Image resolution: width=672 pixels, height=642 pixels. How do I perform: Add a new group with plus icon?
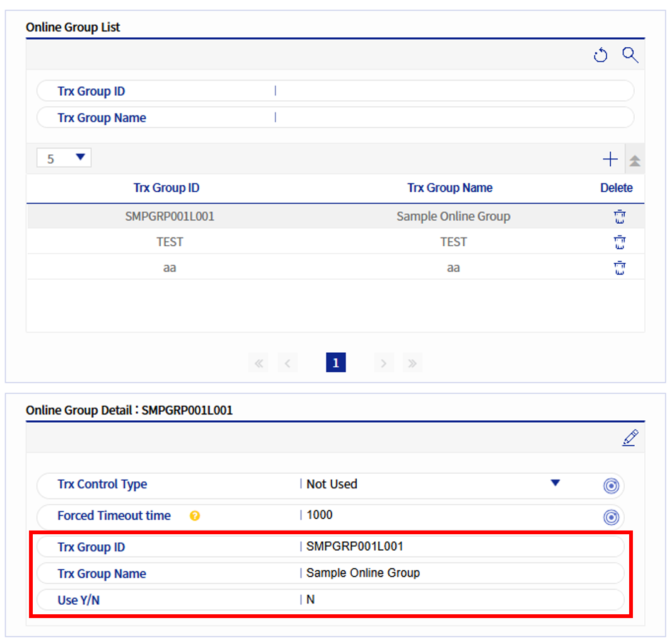610,159
